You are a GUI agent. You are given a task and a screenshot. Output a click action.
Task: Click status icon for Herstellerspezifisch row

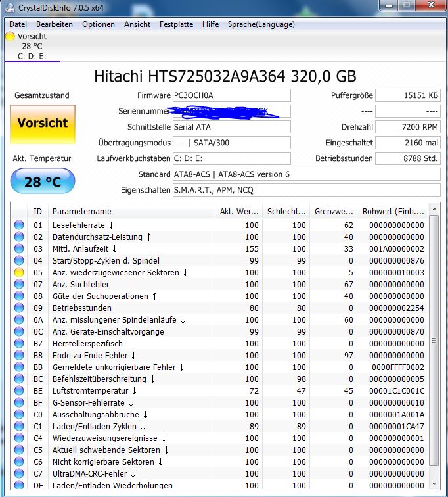coord(19,343)
